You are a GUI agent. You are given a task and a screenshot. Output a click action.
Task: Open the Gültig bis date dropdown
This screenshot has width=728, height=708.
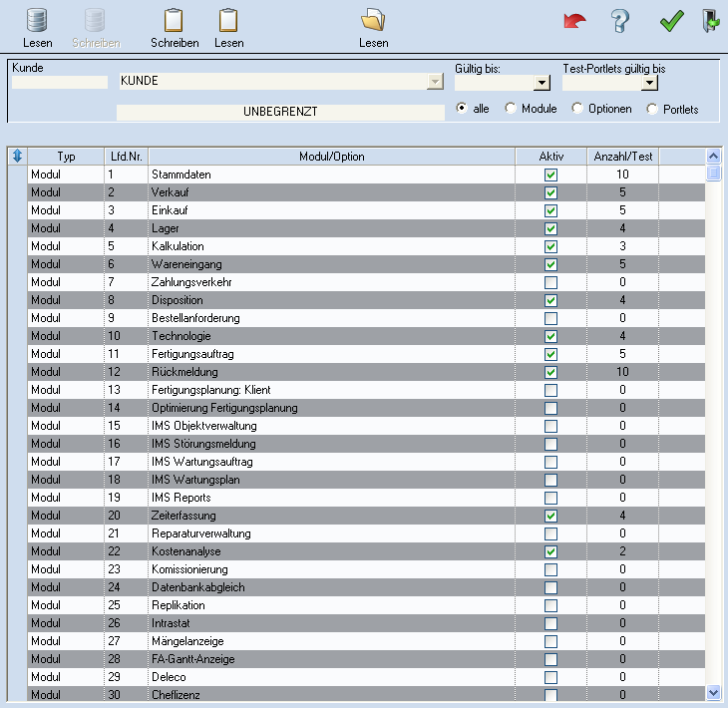[x=543, y=84]
